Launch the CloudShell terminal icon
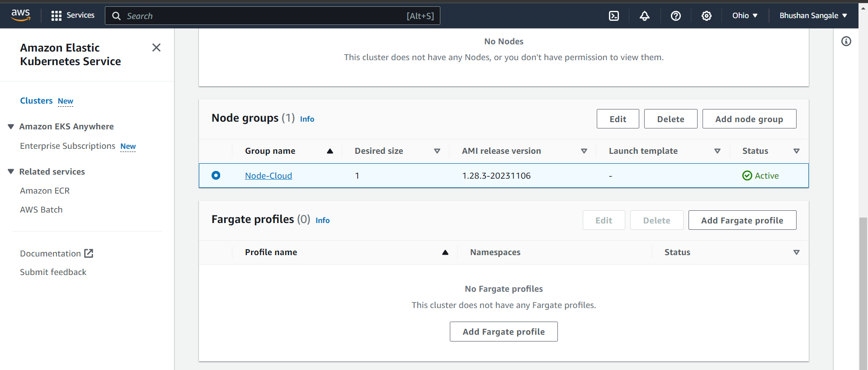This screenshot has width=868, height=370. coord(614,16)
